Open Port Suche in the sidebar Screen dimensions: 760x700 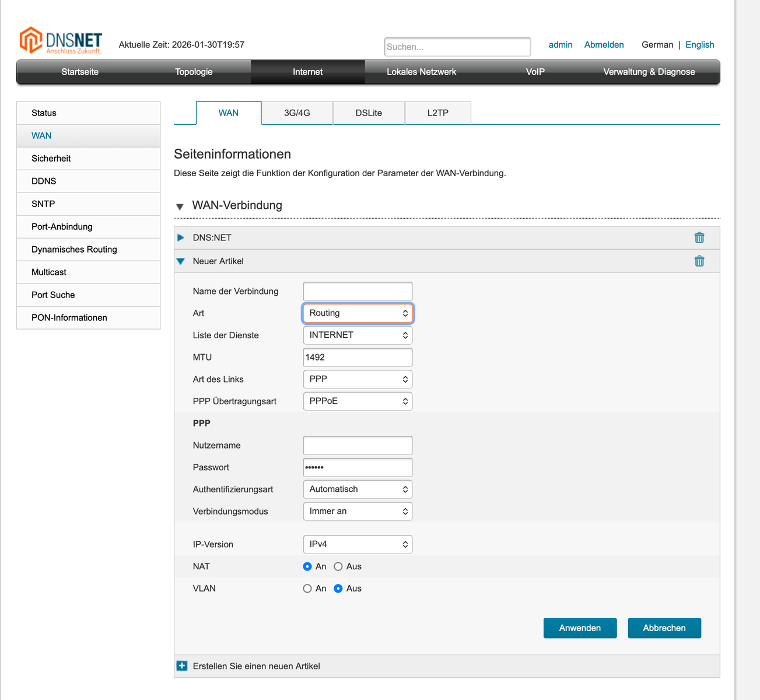88,295
